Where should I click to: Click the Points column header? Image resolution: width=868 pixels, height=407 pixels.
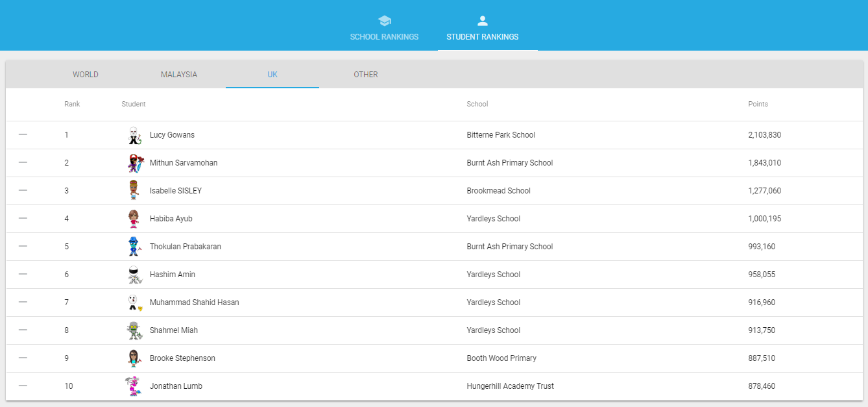758,104
